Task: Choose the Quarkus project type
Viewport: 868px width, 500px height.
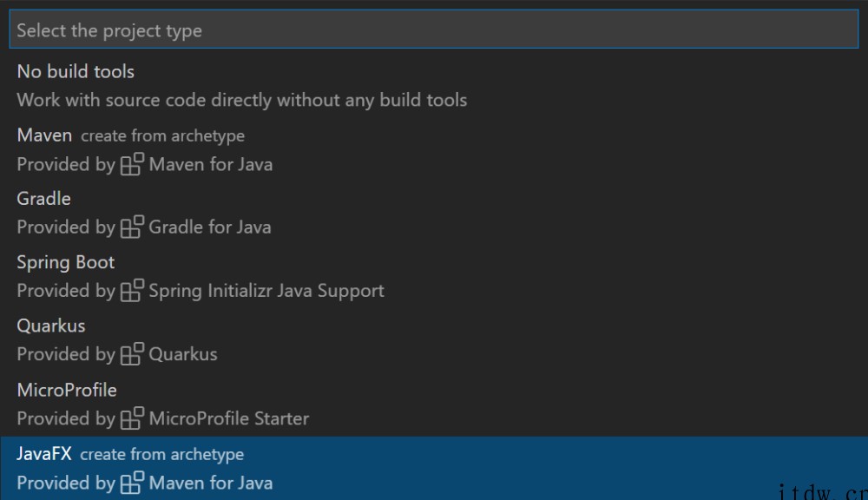Action: tap(51, 326)
